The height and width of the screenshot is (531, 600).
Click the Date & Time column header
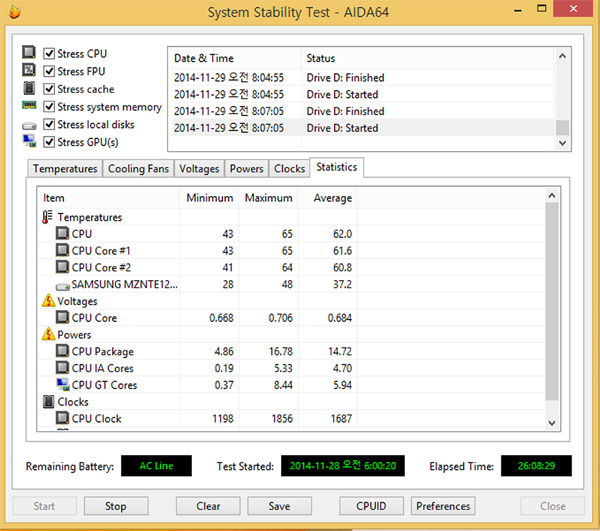(x=235, y=58)
